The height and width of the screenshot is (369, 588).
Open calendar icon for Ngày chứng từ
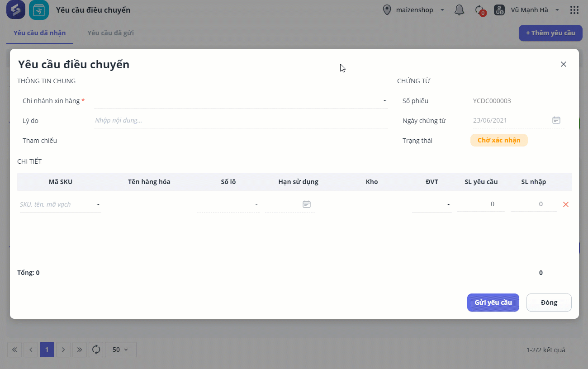pyautogui.click(x=556, y=120)
